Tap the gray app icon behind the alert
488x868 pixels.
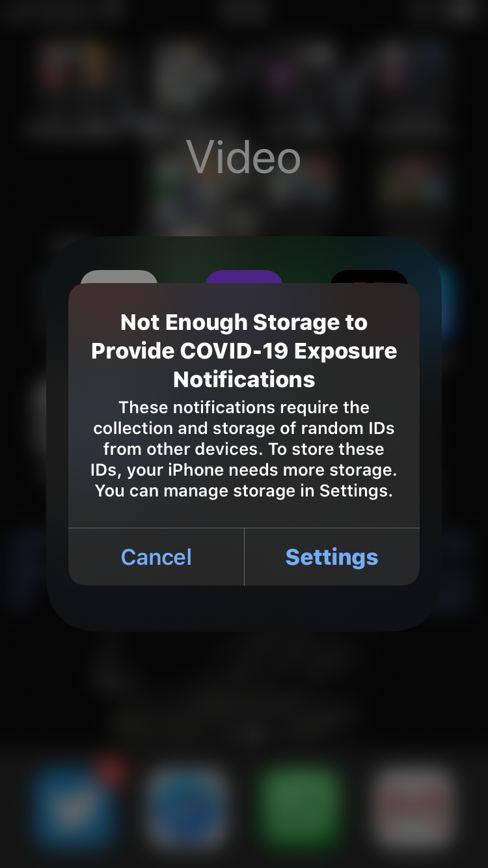tap(119, 277)
